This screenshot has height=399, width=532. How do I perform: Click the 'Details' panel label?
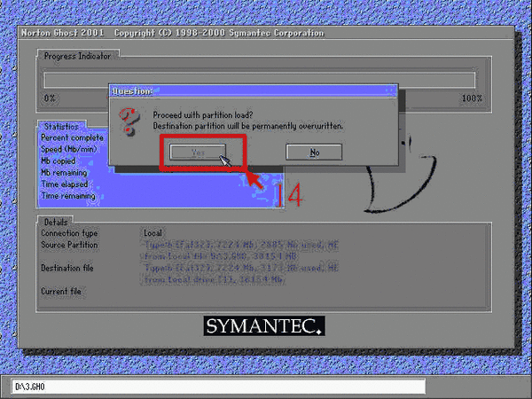coord(56,223)
